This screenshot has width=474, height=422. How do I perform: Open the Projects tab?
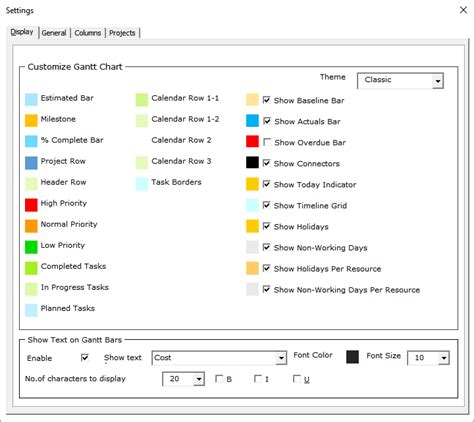(x=122, y=33)
